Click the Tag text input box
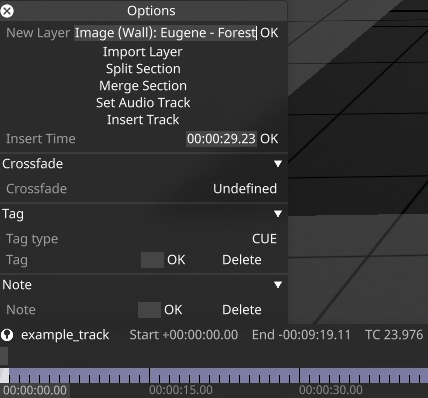The width and height of the screenshot is (428, 398). pos(152,260)
